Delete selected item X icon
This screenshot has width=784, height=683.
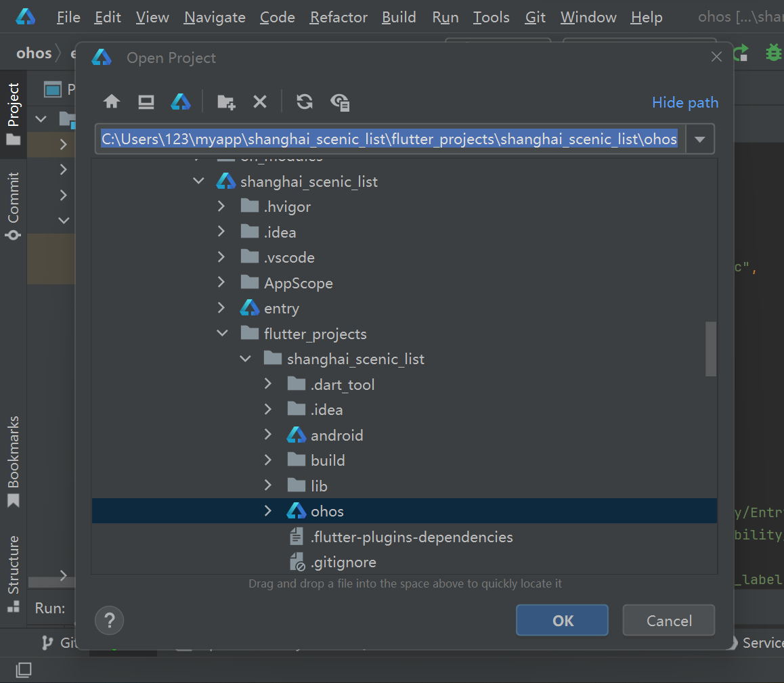click(x=260, y=102)
